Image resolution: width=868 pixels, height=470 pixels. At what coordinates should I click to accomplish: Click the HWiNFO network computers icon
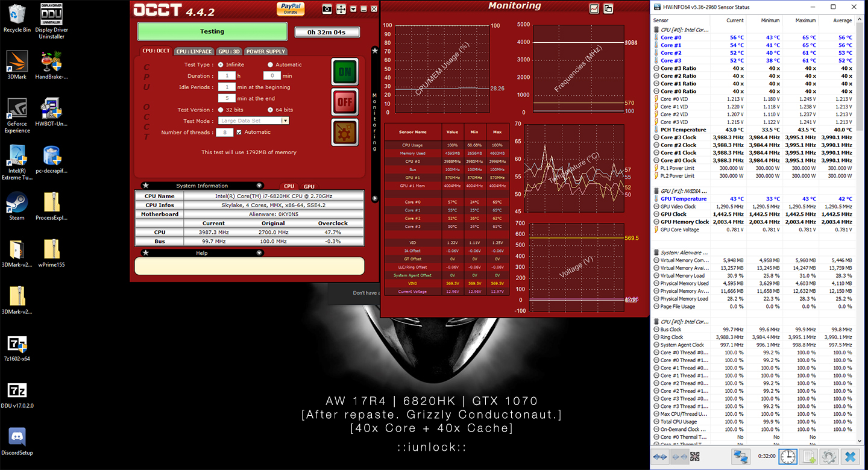(x=740, y=457)
